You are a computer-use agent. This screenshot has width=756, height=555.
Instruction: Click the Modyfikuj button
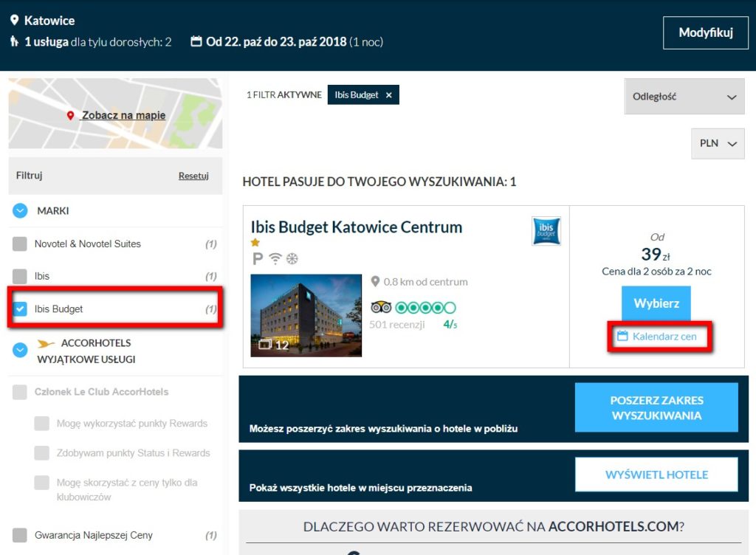(x=706, y=32)
